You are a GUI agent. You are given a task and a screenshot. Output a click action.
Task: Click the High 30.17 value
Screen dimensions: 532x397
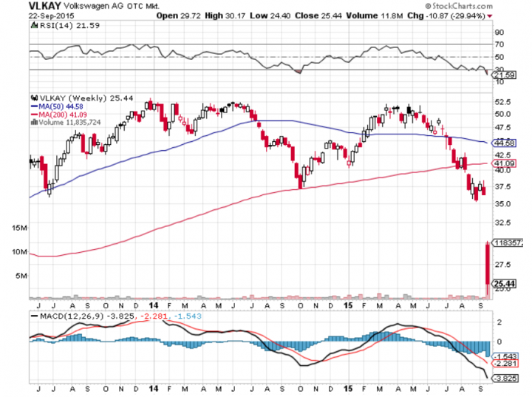(225, 16)
